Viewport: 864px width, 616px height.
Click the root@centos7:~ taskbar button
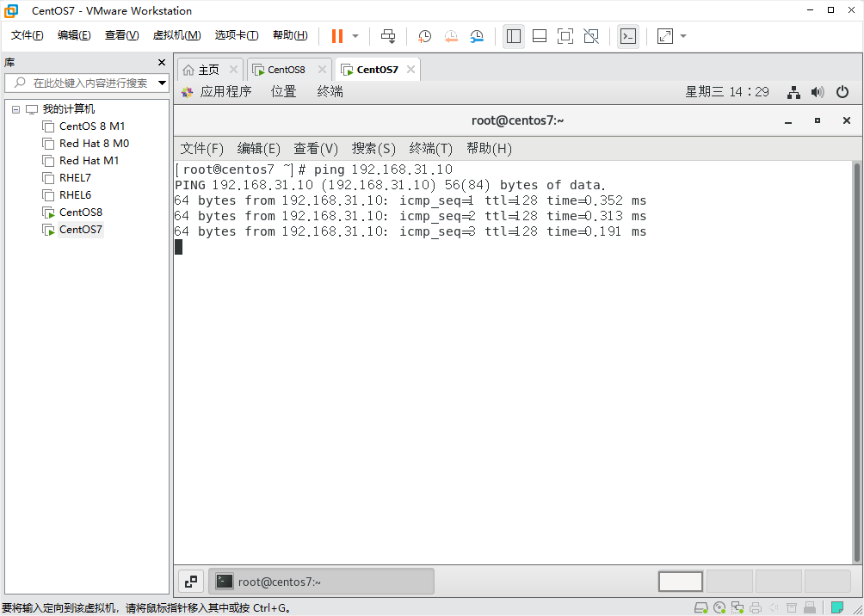click(321, 582)
